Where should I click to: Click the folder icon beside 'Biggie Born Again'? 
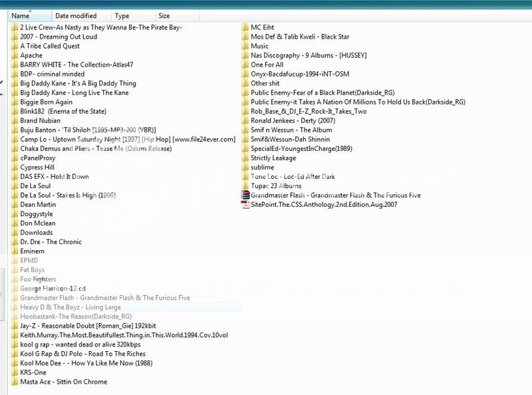click(x=14, y=102)
